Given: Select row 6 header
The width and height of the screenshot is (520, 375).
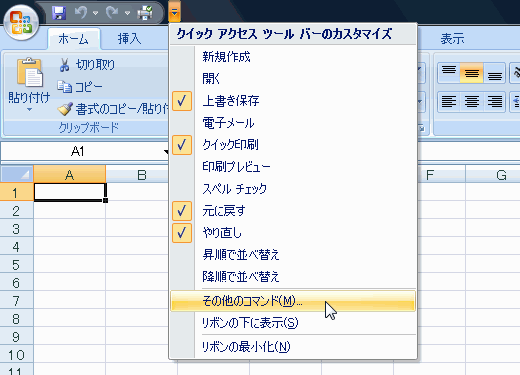Looking at the screenshot, I should 16,282.
